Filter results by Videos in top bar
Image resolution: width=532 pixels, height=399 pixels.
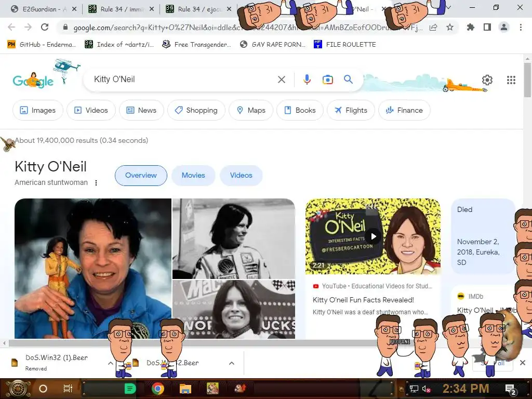coord(91,110)
